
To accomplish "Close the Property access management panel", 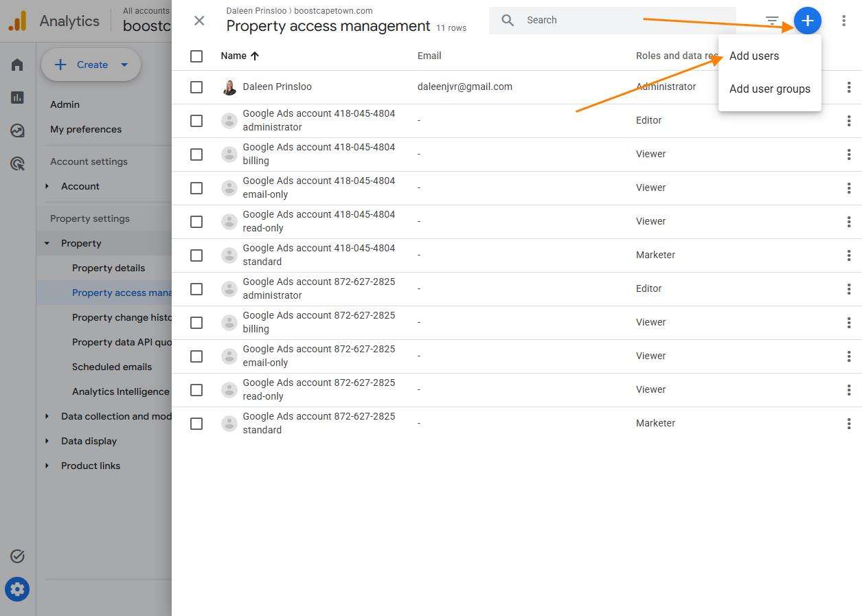I will (x=199, y=21).
